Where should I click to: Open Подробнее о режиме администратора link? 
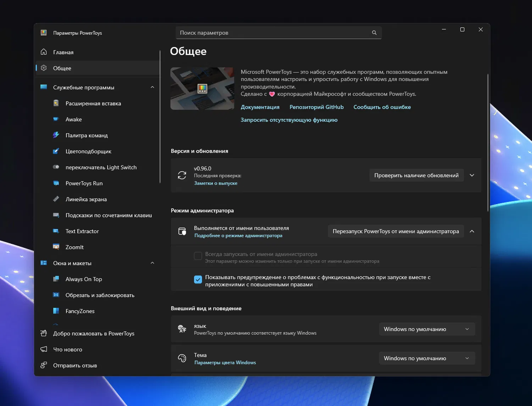point(238,235)
